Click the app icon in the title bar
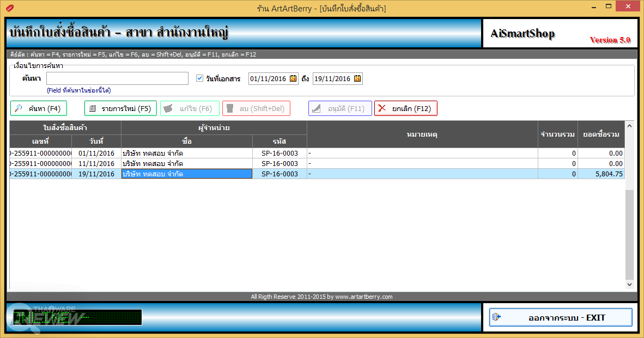Image resolution: width=644 pixels, height=338 pixels. tap(10, 8)
